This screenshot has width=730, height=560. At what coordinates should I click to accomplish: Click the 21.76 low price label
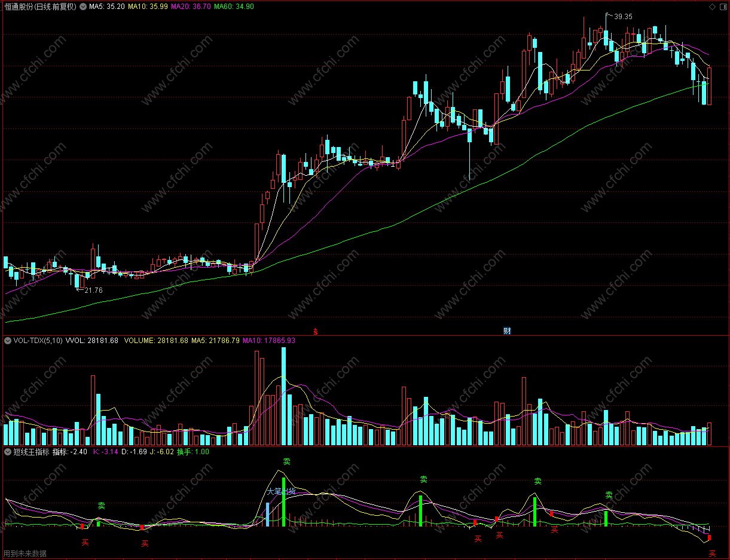[x=93, y=290]
